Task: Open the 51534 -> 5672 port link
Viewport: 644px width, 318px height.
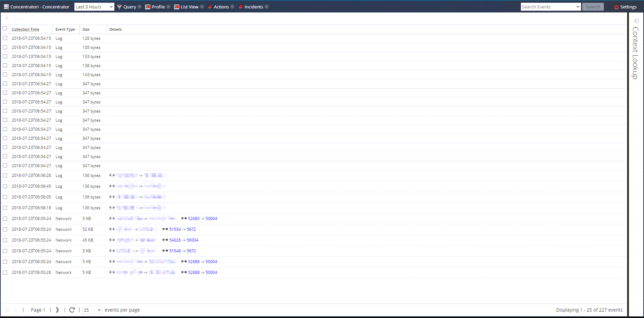Action: (x=182, y=229)
